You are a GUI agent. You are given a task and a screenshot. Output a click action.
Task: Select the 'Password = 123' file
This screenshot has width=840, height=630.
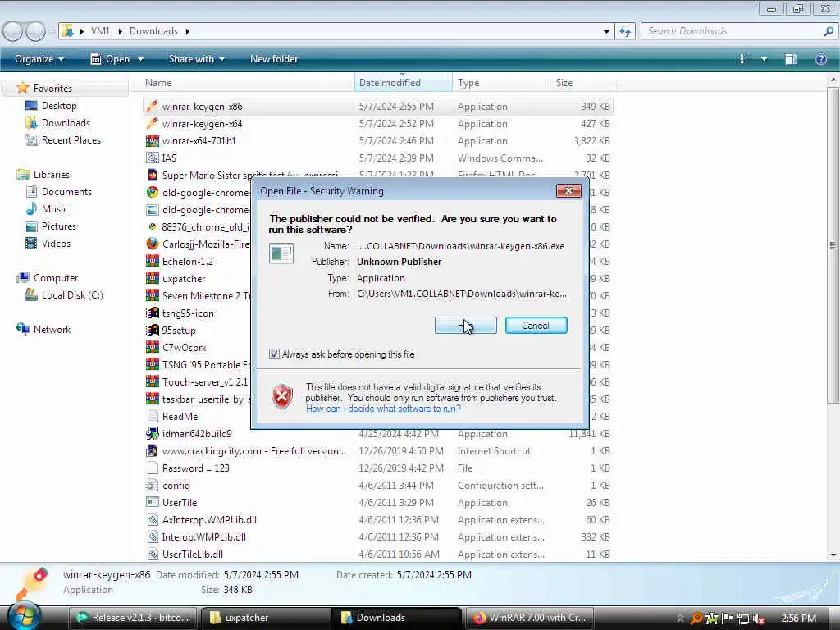pyautogui.click(x=377, y=468)
